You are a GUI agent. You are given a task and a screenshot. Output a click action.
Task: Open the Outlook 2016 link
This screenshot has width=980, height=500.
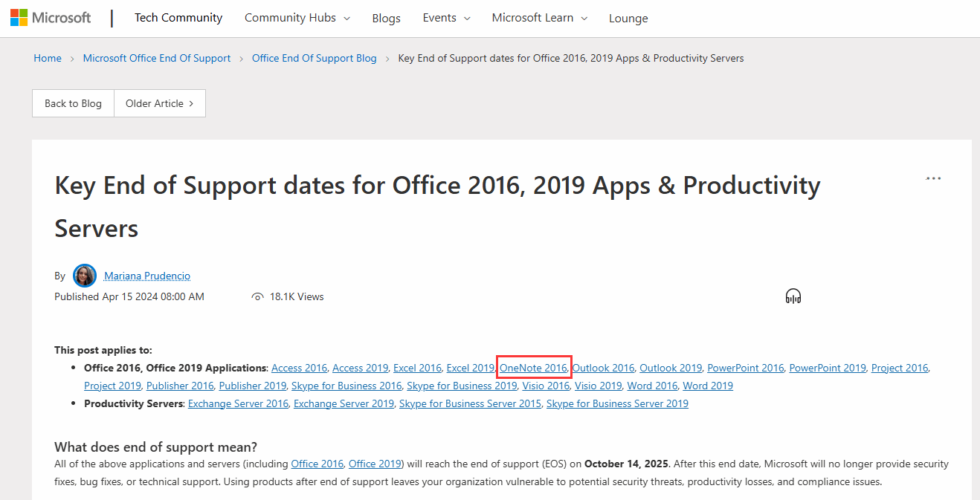[x=603, y=368]
